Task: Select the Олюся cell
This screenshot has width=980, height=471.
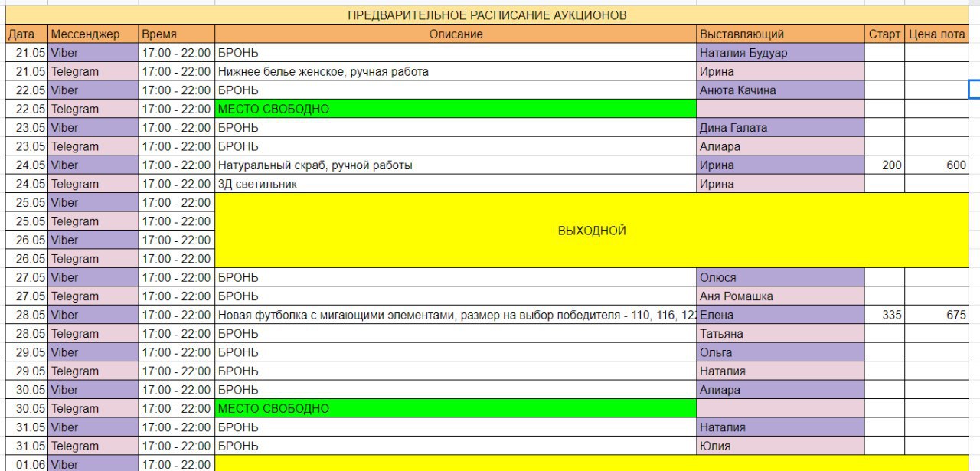Action: click(x=781, y=278)
